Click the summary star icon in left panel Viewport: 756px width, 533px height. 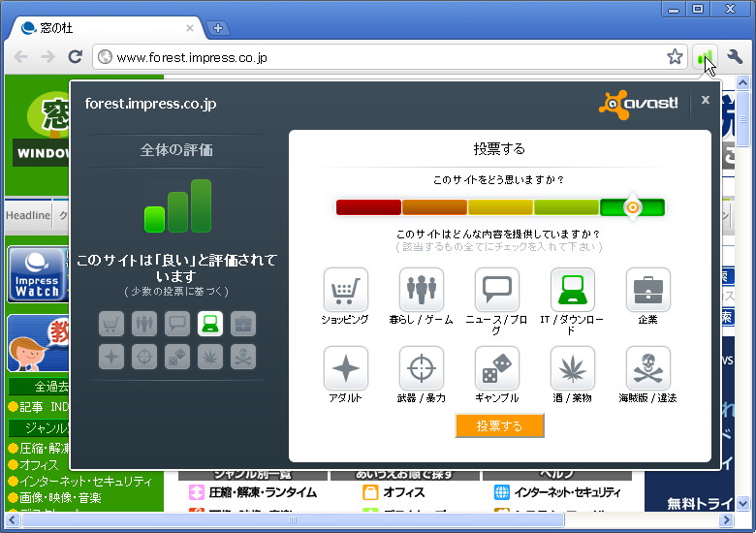[x=111, y=357]
